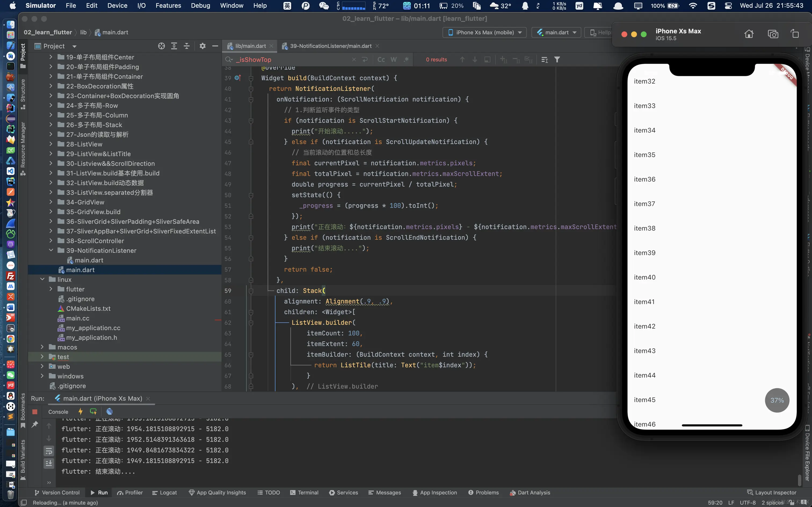Open the iPhone Xs Max device dropdown
Image resolution: width=812 pixels, height=507 pixels.
coord(485,32)
